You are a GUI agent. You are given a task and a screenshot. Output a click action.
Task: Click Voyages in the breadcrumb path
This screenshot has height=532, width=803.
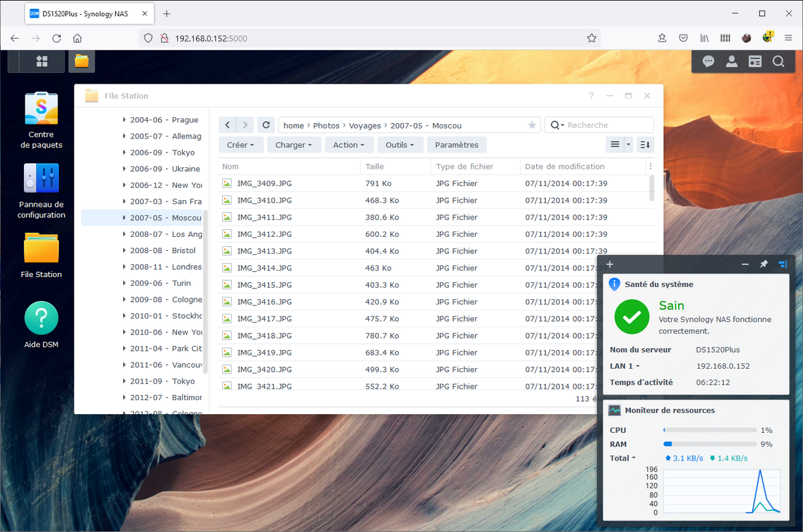pos(365,125)
